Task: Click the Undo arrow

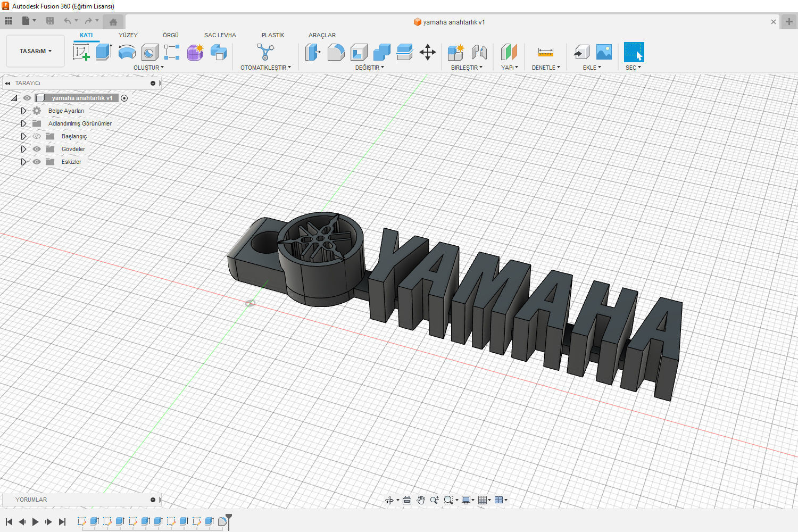Action: coord(67,21)
